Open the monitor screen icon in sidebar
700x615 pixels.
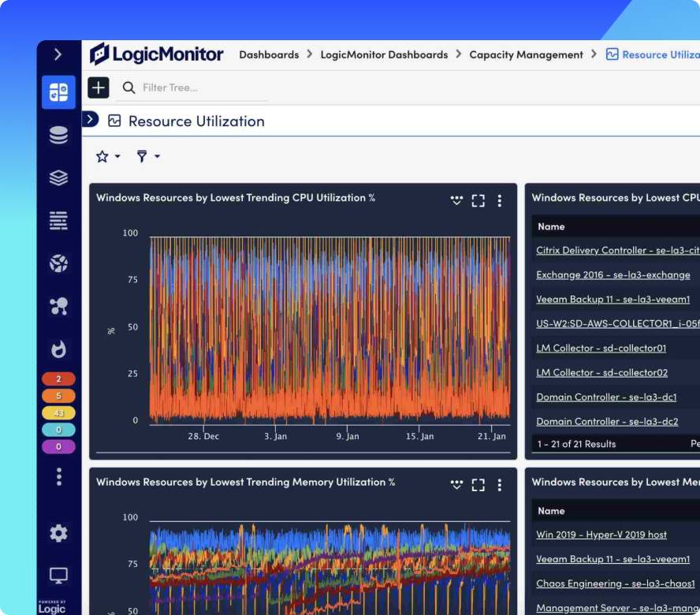(58, 576)
